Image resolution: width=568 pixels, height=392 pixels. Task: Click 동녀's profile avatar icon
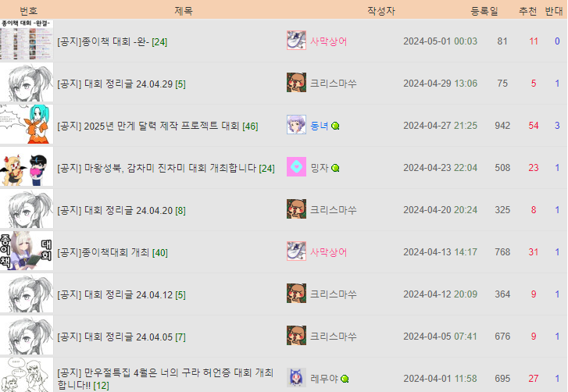coord(296,124)
